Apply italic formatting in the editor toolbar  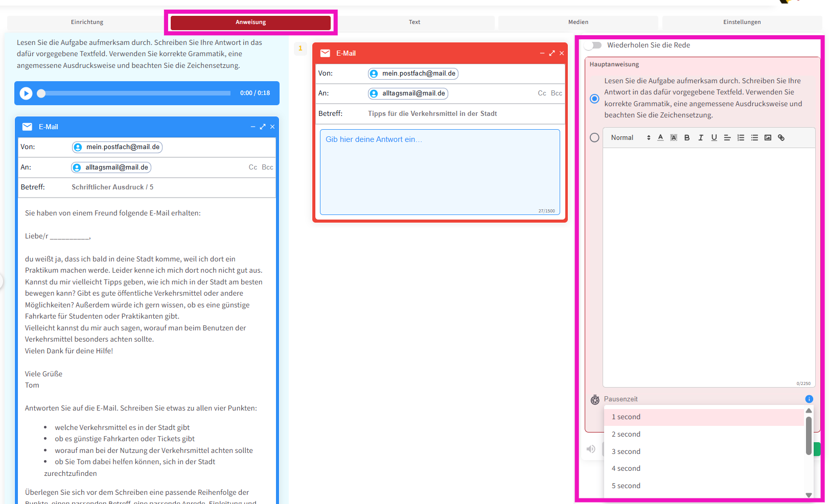point(701,138)
